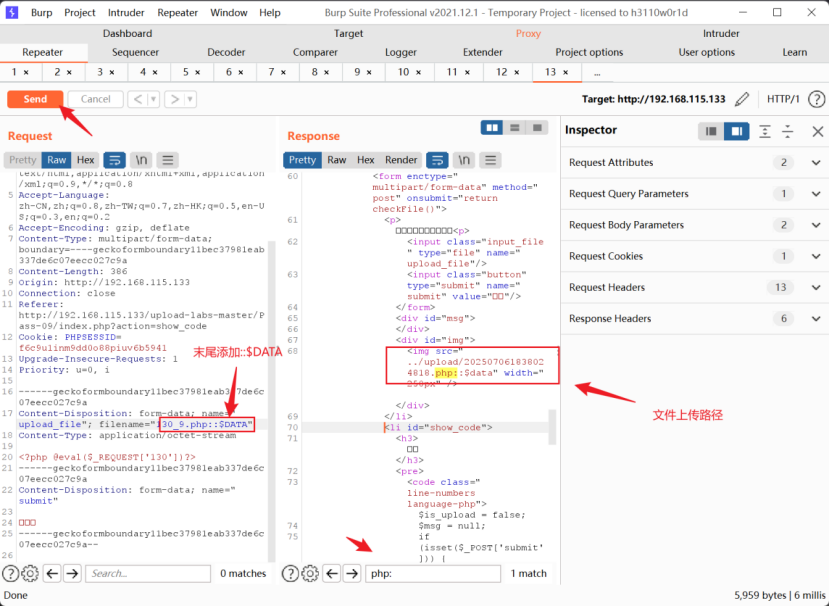This screenshot has height=606, width=830.
Task: Collapse all Inspector sections icon
Action: click(788, 131)
